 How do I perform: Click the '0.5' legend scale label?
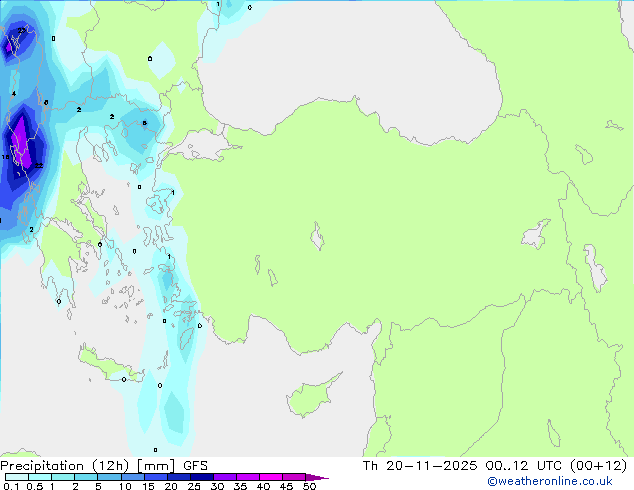(x=35, y=486)
